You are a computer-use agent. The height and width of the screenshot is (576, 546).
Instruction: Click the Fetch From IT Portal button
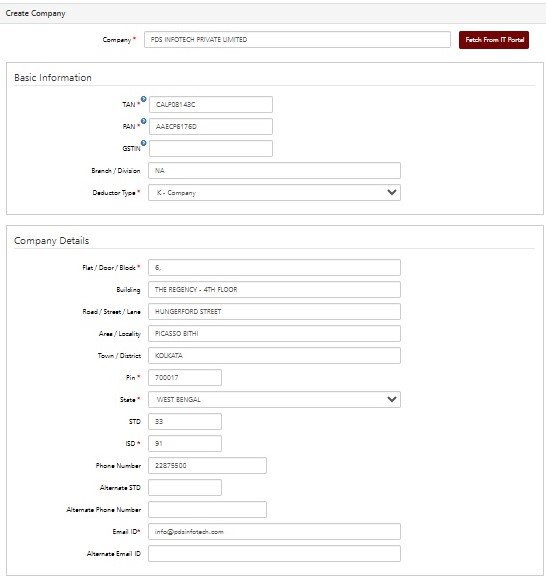tap(494, 40)
